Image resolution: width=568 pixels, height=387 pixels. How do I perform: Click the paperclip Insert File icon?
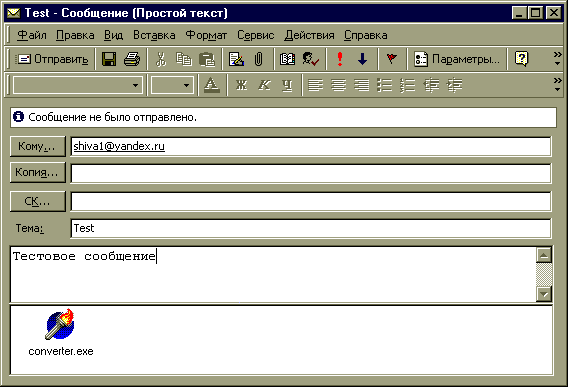coord(258,59)
